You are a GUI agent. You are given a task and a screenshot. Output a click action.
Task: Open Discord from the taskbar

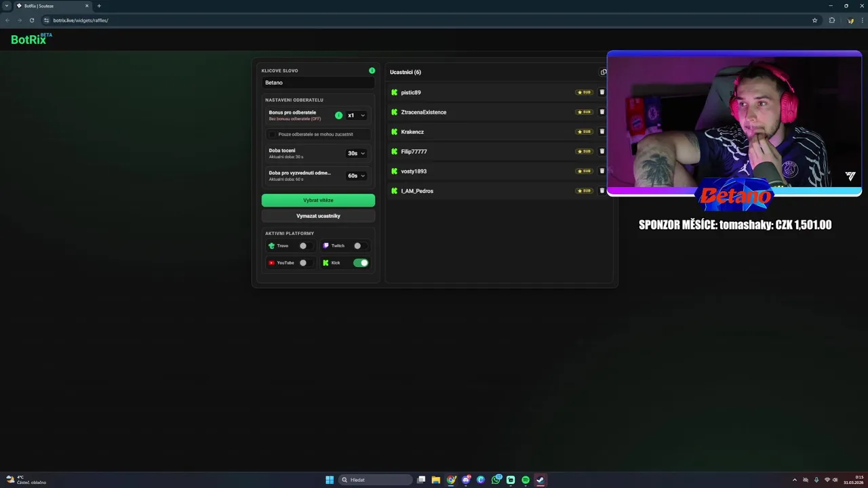pyautogui.click(x=466, y=480)
